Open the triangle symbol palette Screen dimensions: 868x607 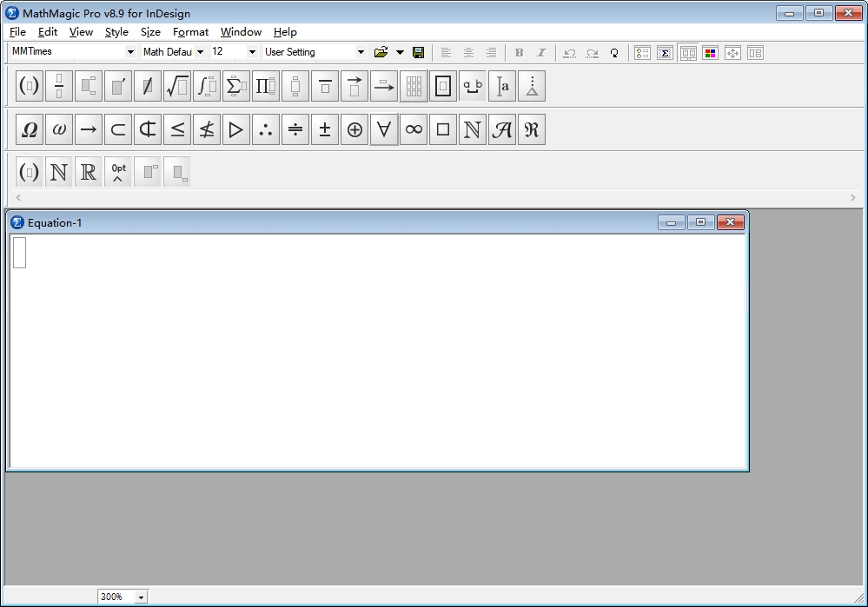(x=236, y=129)
